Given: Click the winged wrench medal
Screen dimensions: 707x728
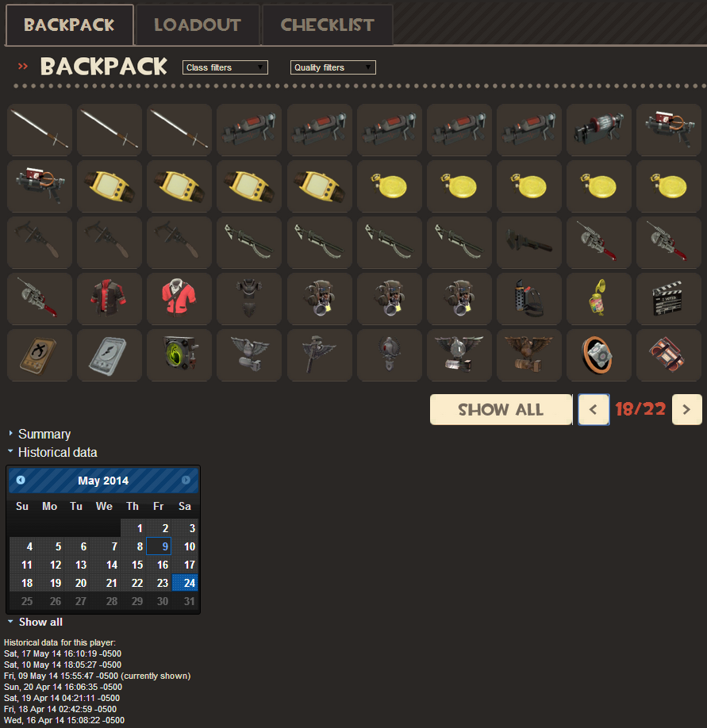Looking at the screenshot, I should click(x=320, y=354).
